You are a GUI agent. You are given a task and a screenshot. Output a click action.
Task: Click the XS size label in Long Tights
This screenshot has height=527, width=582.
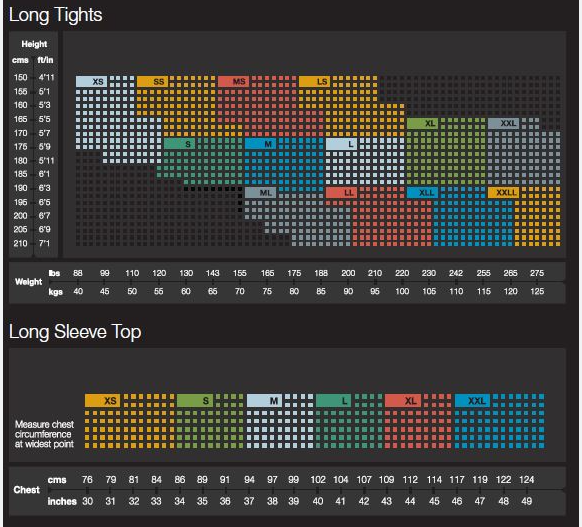pos(91,81)
